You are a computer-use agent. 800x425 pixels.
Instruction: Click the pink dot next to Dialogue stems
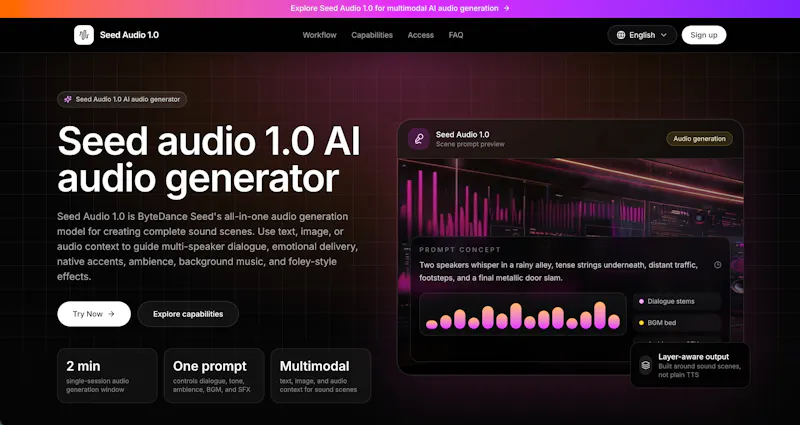pos(641,302)
